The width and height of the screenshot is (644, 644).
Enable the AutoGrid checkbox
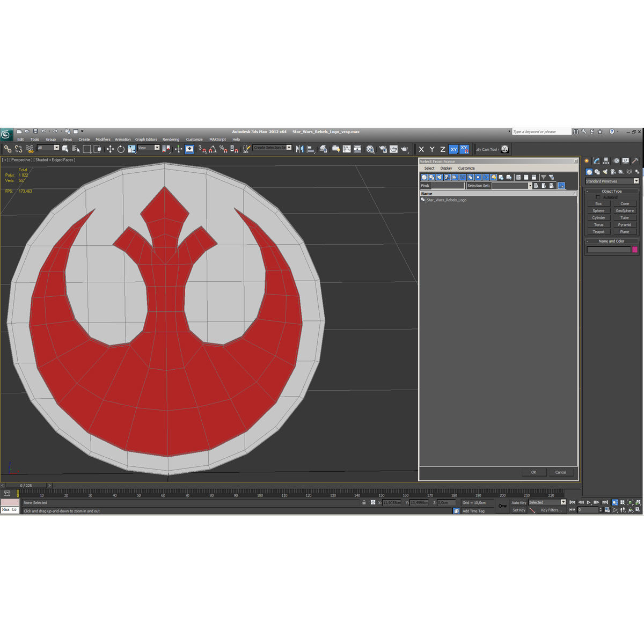point(598,197)
